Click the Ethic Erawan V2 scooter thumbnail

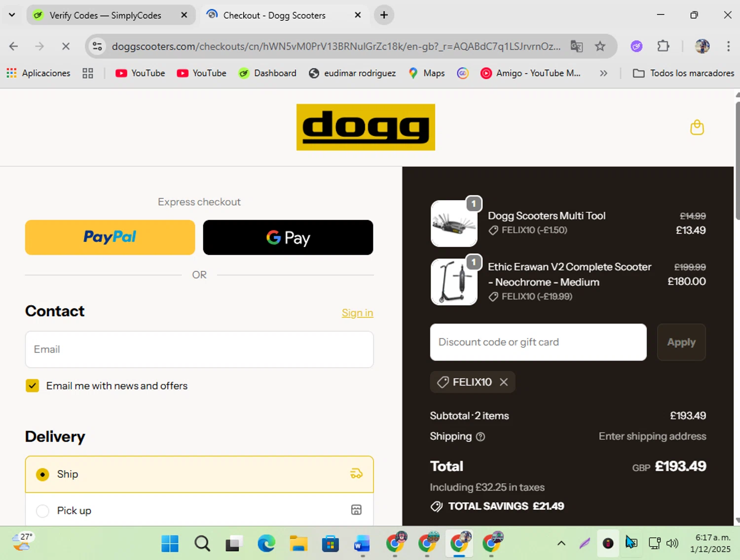click(x=454, y=282)
